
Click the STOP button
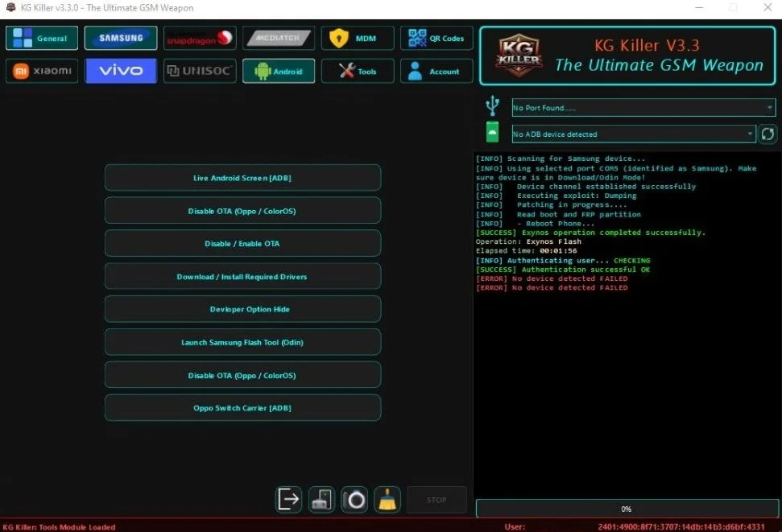(437, 500)
